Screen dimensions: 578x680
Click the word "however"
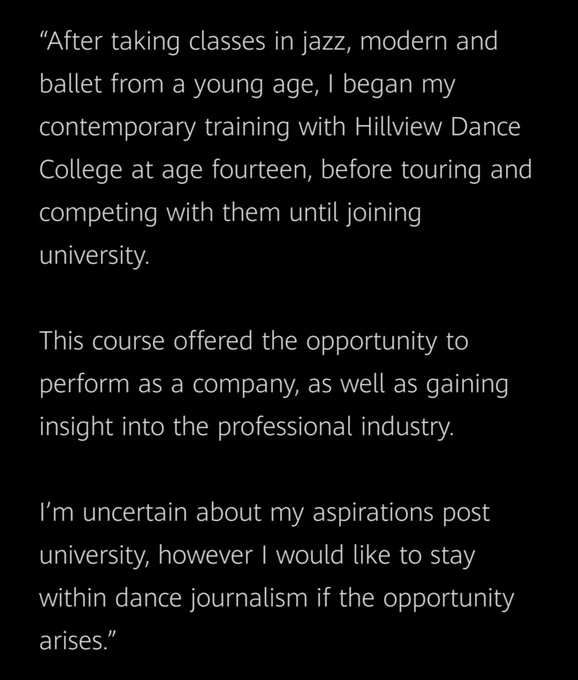point(205,555)
